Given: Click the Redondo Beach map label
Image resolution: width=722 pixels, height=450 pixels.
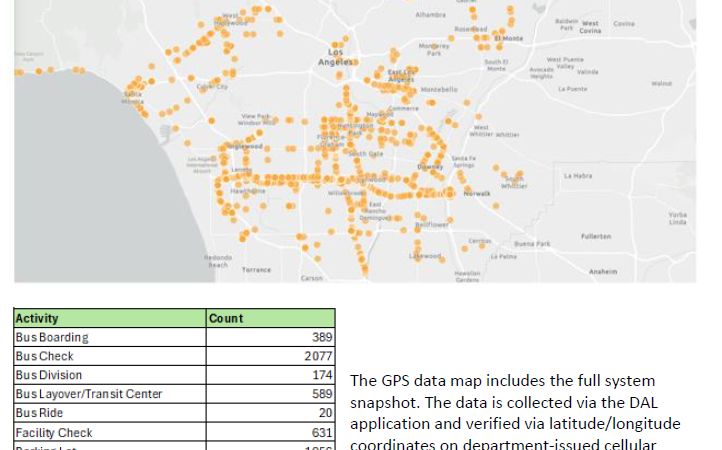Looking at the screenshot, I should point(217,261).
